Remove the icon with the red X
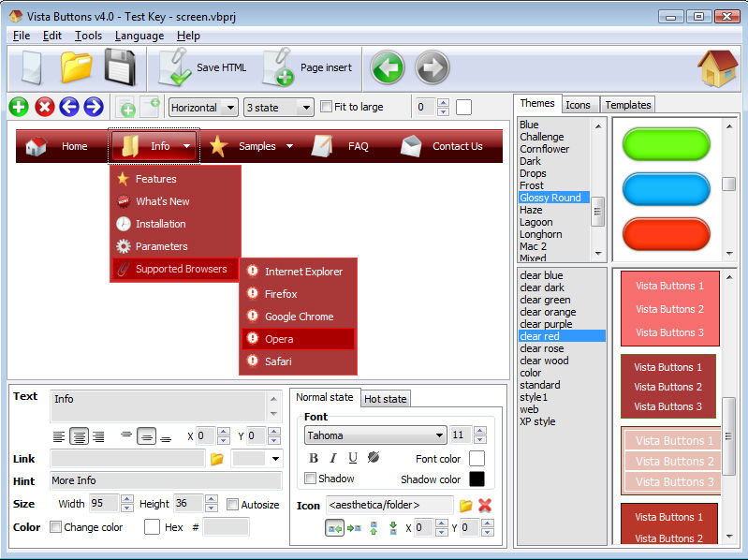This screenshot has height=560, width=748. tap(485, 505)
